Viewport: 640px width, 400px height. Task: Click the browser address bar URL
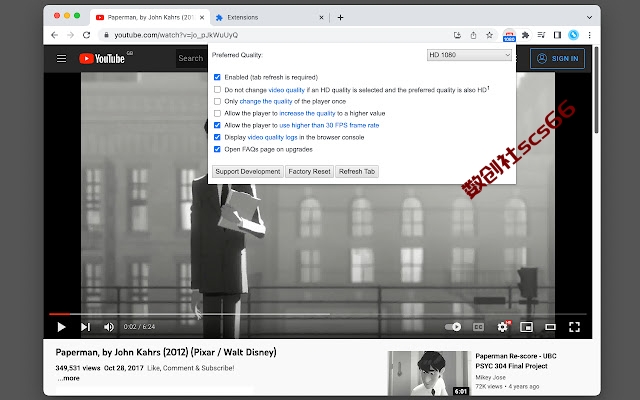(x=176, y=35)
